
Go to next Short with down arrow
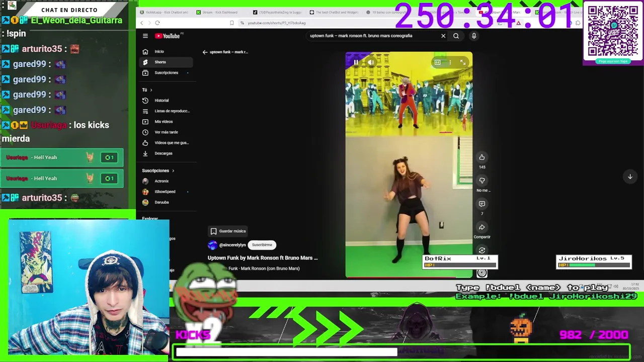[630, 176]
